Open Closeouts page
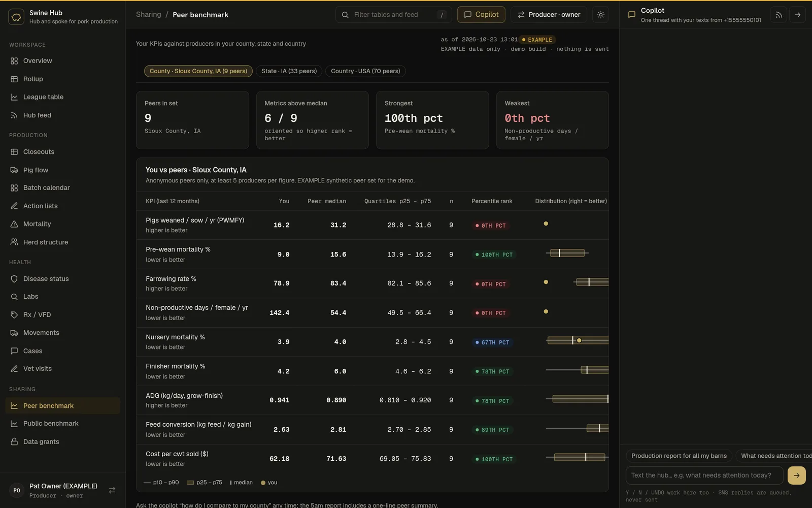This screenshot has width=812, height=508. [x=63, y=152]
